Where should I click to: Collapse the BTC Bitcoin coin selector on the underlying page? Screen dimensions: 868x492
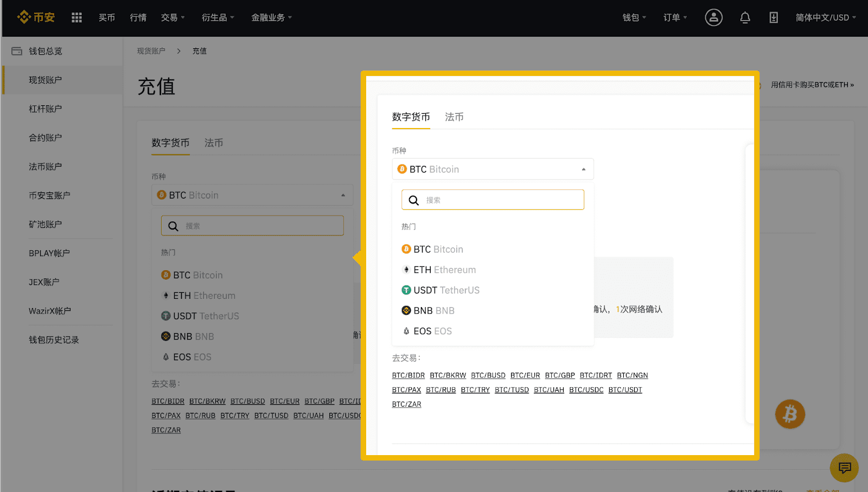click(252, 195)
